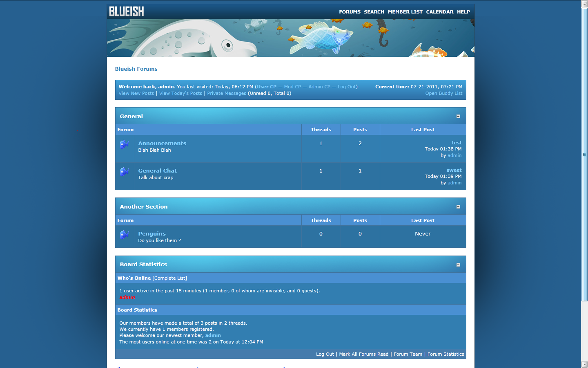588x368 pixels.
Task: Open the General category title link
Action: (x=131, y=116)
